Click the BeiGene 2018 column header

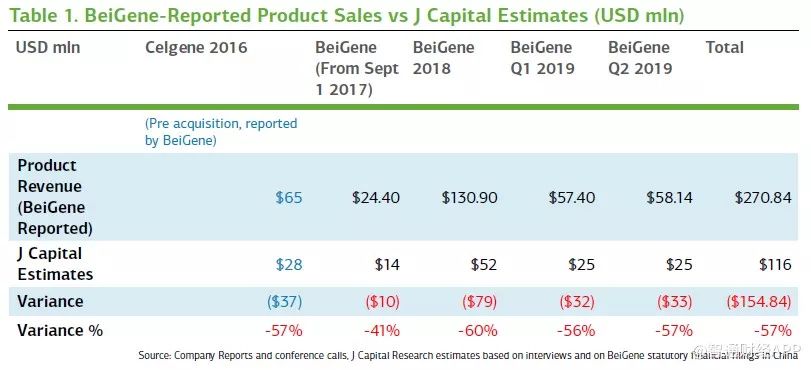tap(443, 58)
